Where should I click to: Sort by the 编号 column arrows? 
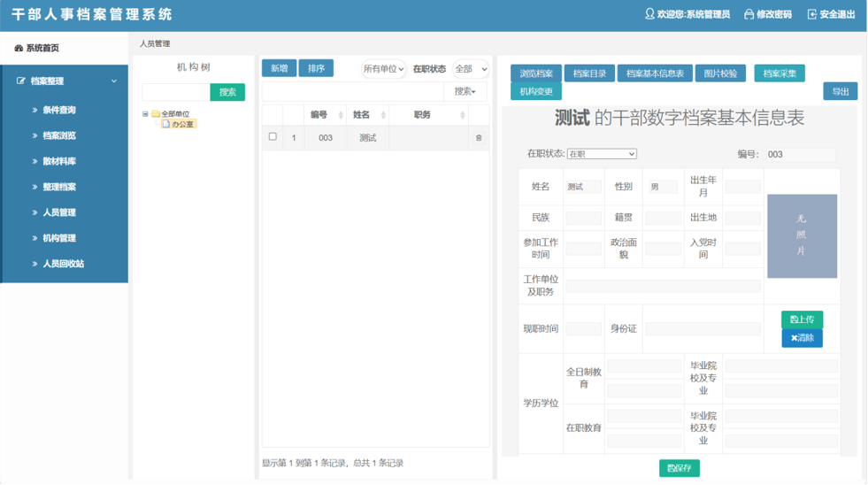click(x=341, y=115)
